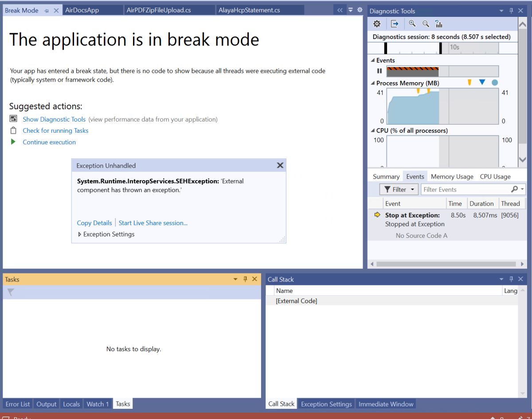Close the Break Mode tab
This screenshot has width=532, height=419.
[56, 10]
